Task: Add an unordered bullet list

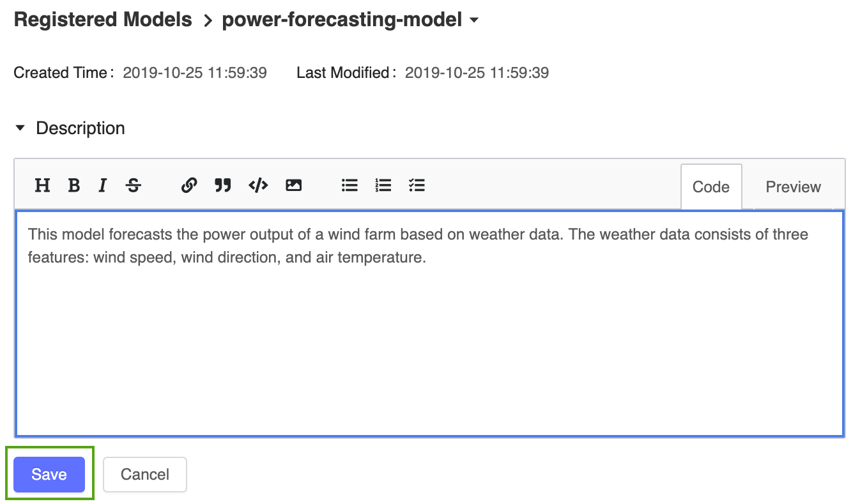Action: pos(349,186)
